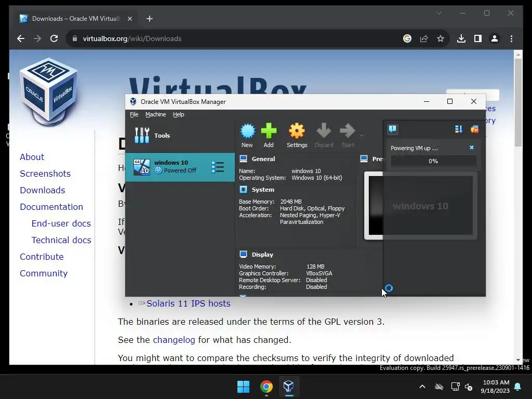This screenshot has width=532, height=399.
Task: Select the windows 10 virtual machine entry
Action: pyautogui.click(x=180, y=167)
